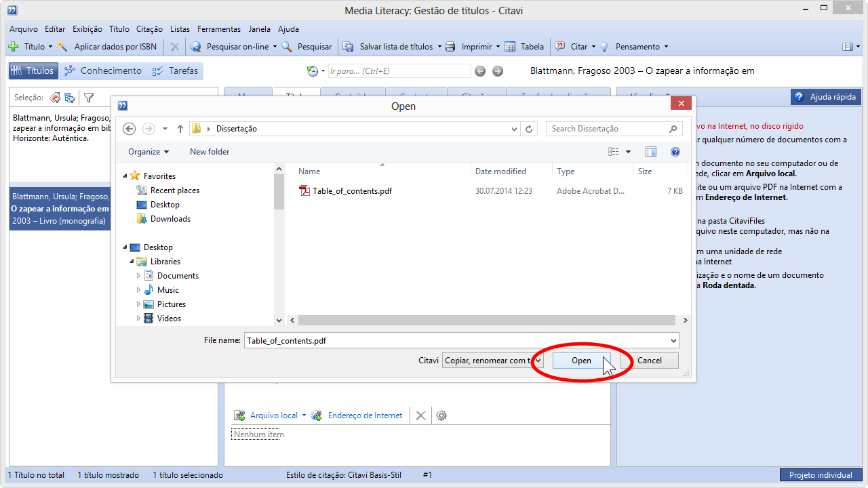Click the forward arrow next to Ir para field
The height and width of the screenshot is (488, 868).
click(498, 71)
